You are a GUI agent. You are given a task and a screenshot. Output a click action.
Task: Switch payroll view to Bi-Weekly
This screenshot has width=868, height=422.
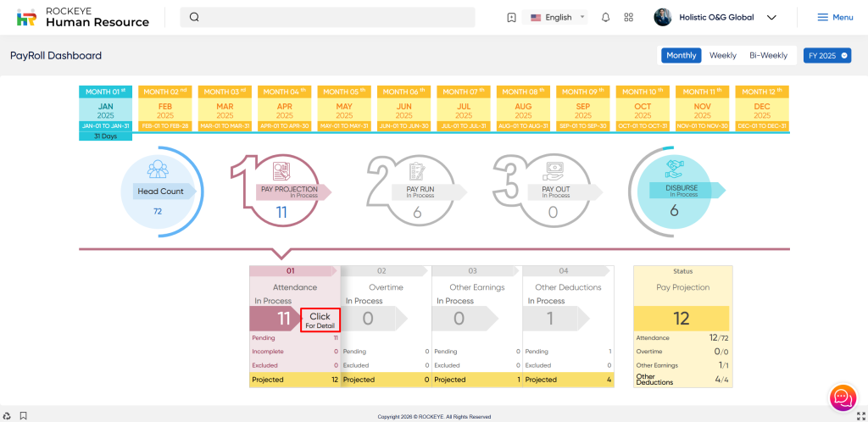768,55
